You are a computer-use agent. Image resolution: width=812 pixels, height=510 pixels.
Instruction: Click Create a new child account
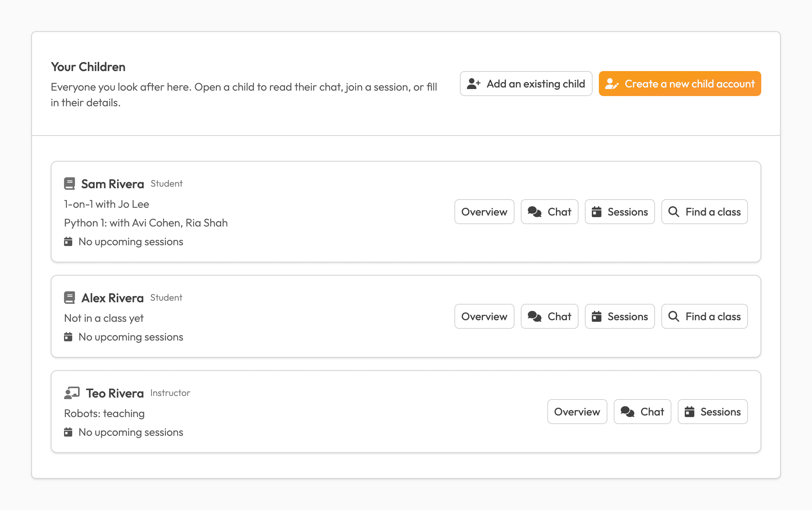[x=680, y=84]
